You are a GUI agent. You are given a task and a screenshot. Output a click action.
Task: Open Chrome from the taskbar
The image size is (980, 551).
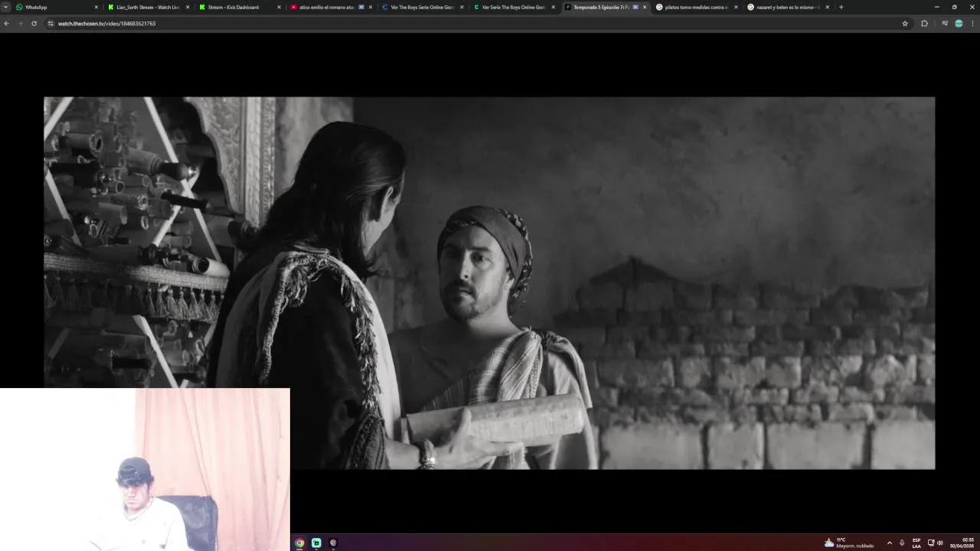pyautogui.click(x=299, y=543)
